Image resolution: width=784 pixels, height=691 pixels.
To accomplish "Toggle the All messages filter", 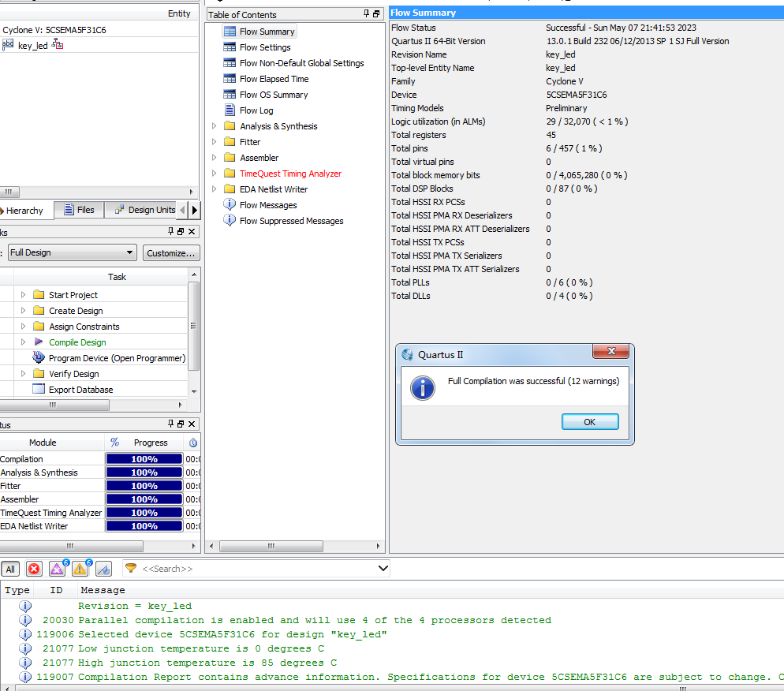I will (x=10, y=569).
